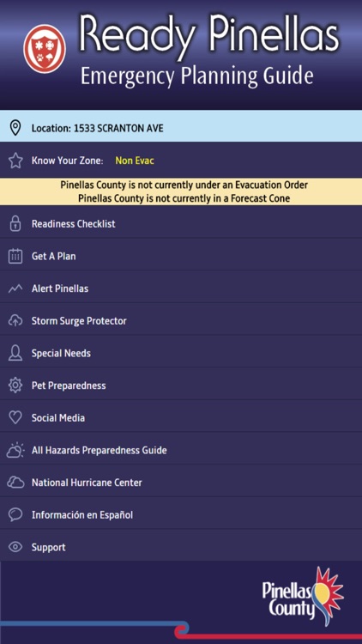Open Información en Español

point(181,515)
